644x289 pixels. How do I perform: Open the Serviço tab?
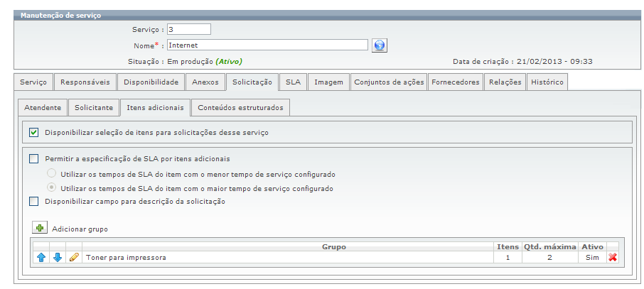click(33, 82)
